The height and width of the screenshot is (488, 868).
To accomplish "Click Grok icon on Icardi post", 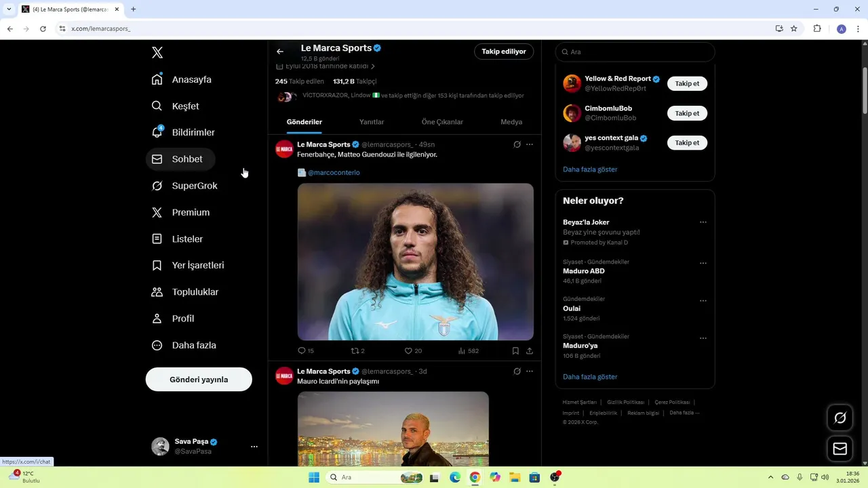I will tap(517, 371).
